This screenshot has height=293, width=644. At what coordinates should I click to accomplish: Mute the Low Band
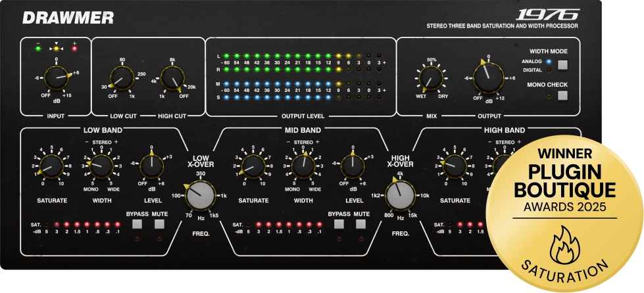coord(159,224)
